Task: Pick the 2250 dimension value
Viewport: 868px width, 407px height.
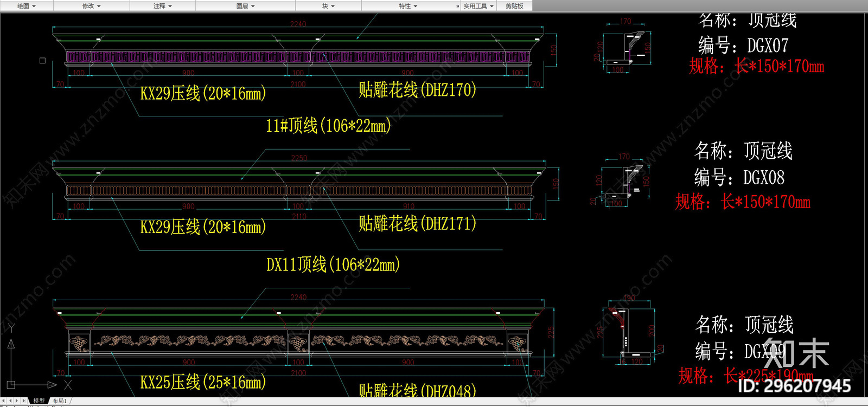Action: (299, 158)
